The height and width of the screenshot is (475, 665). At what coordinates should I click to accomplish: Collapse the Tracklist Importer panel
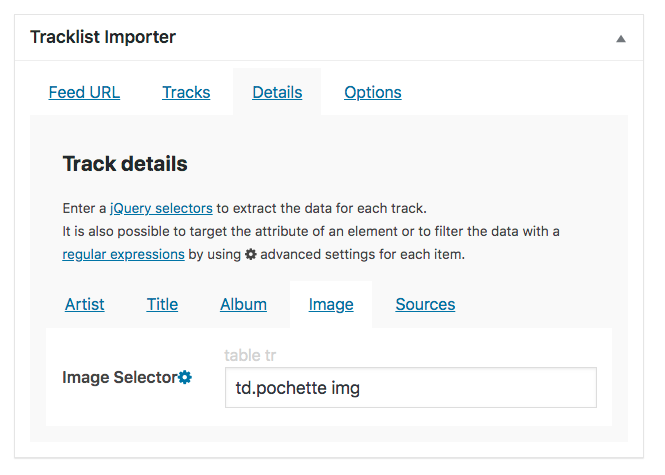click(620, 38)
